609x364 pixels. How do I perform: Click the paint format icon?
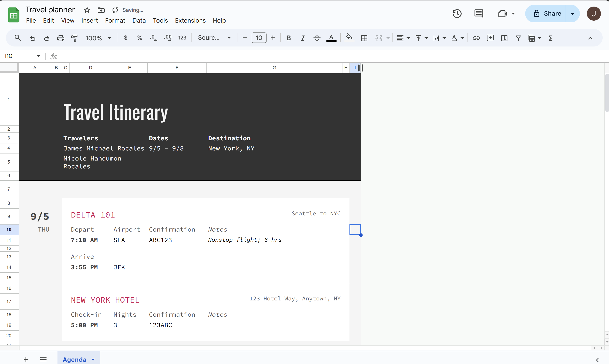74,38
